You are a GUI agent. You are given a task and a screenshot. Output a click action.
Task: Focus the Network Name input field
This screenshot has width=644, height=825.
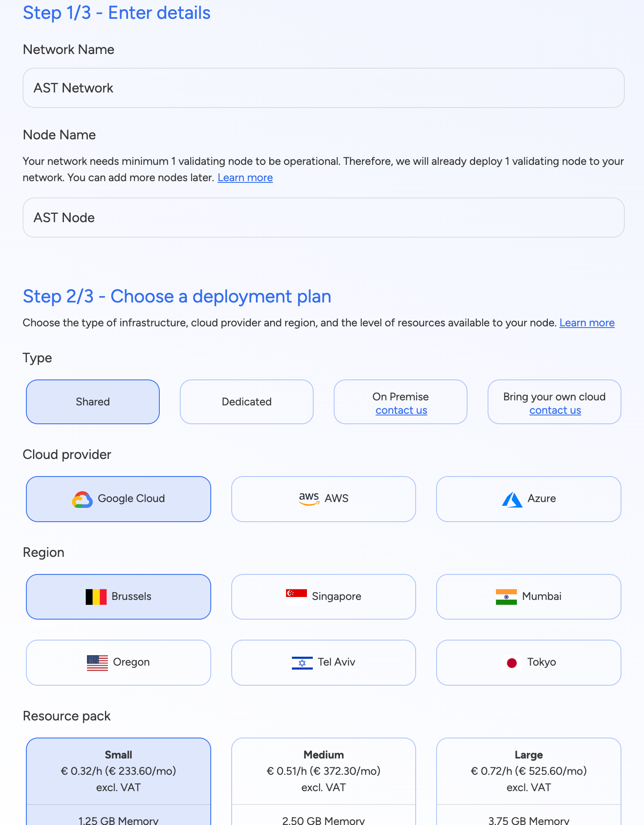[x=324, y=88]
